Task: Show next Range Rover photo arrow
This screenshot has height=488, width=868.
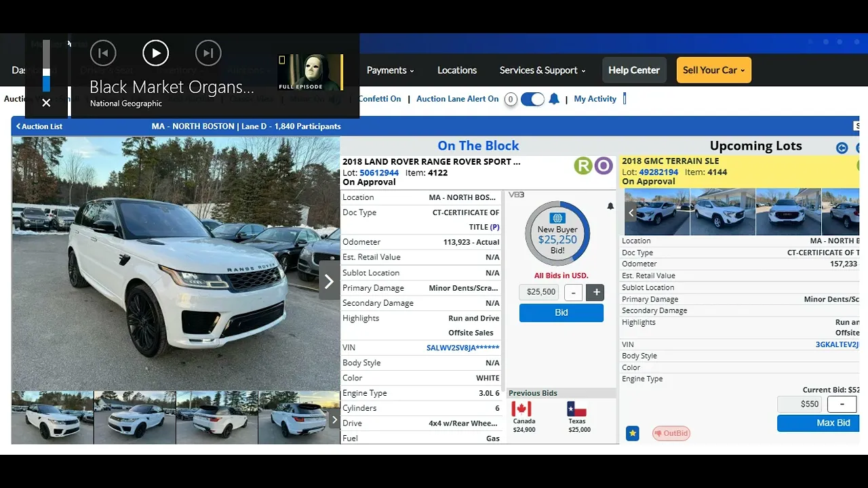Action: click(x=329, y=281)
